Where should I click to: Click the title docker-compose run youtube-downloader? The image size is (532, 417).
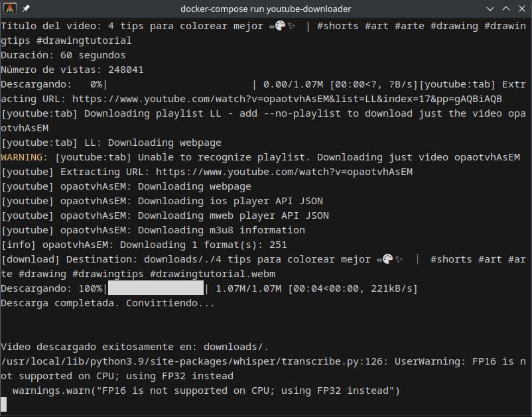point(266,9)
